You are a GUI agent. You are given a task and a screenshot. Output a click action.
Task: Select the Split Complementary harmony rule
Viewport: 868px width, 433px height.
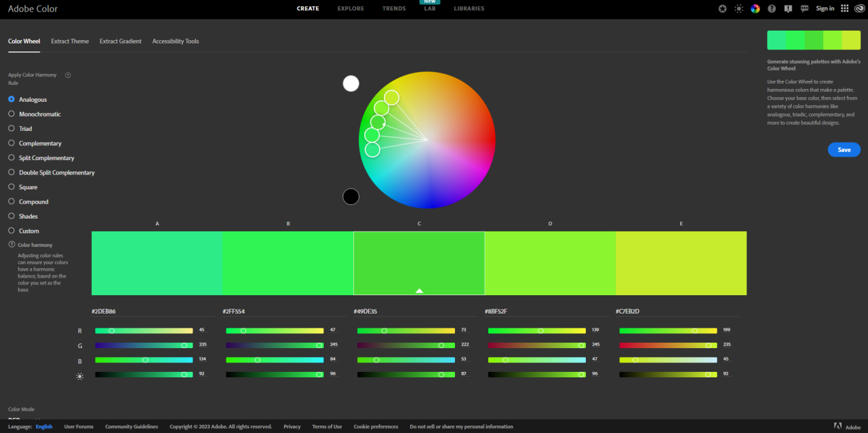click(11, 157)
